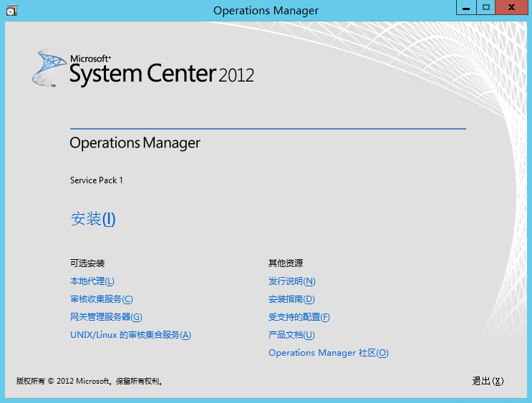
Task: Open 受支持的配置(F) supported configurations
Action: 299,317
